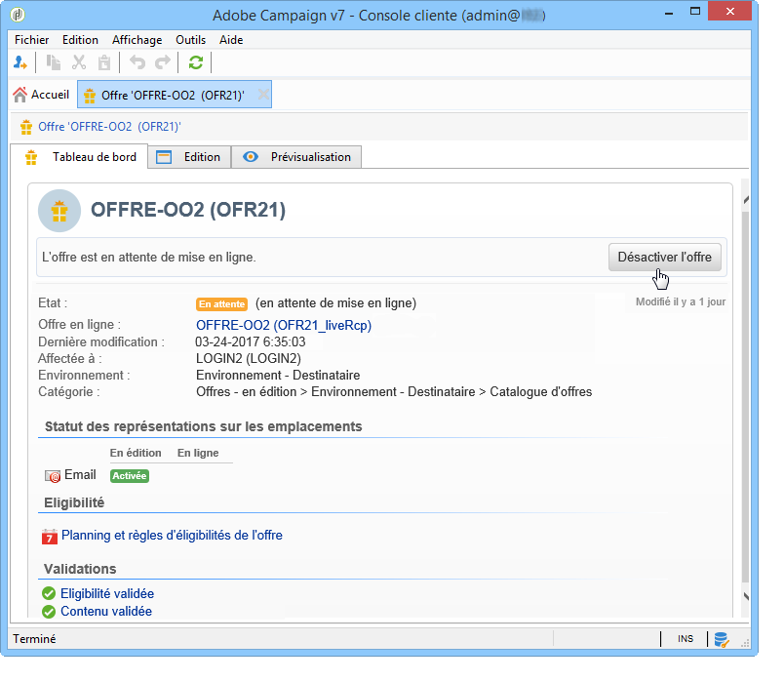This screenshot has width=784, height=682.
Task: Switch to the Accueil tab
Action: (41, 95)
